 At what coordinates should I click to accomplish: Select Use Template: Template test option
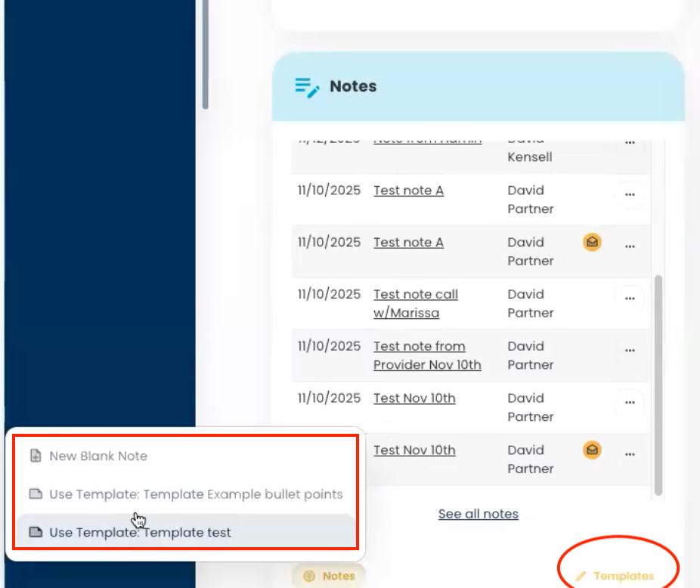point(140,532)
